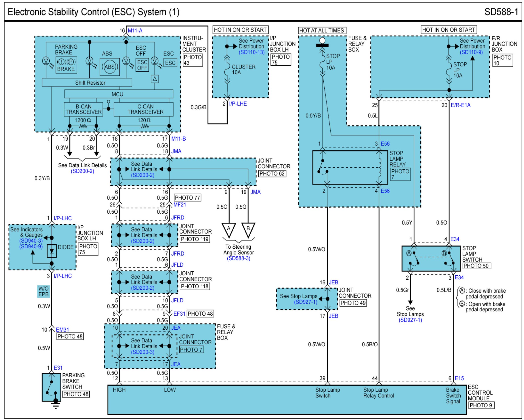Follow the SD588-3 steering angle sensor link
524x420 pixels.
click(x=238, y=258)
